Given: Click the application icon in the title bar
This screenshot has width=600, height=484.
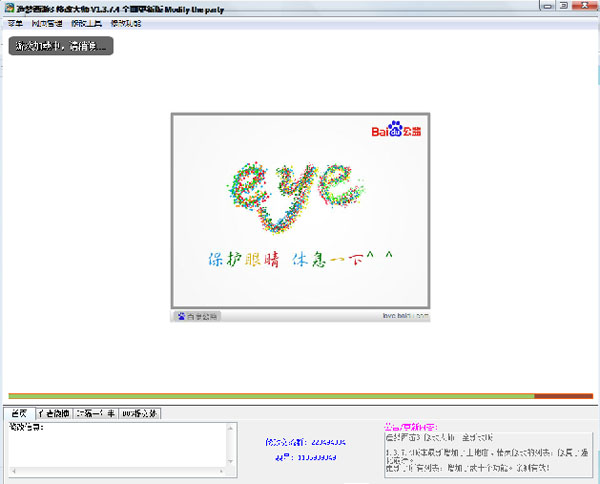Looking at the screenshot, I should click(9, 8).
